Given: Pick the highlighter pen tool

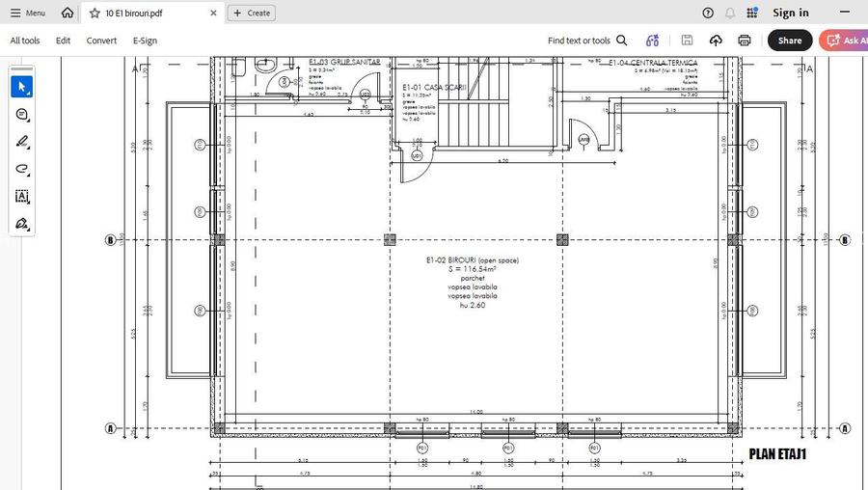Looking at the screenshot, I should pos(21,142).
